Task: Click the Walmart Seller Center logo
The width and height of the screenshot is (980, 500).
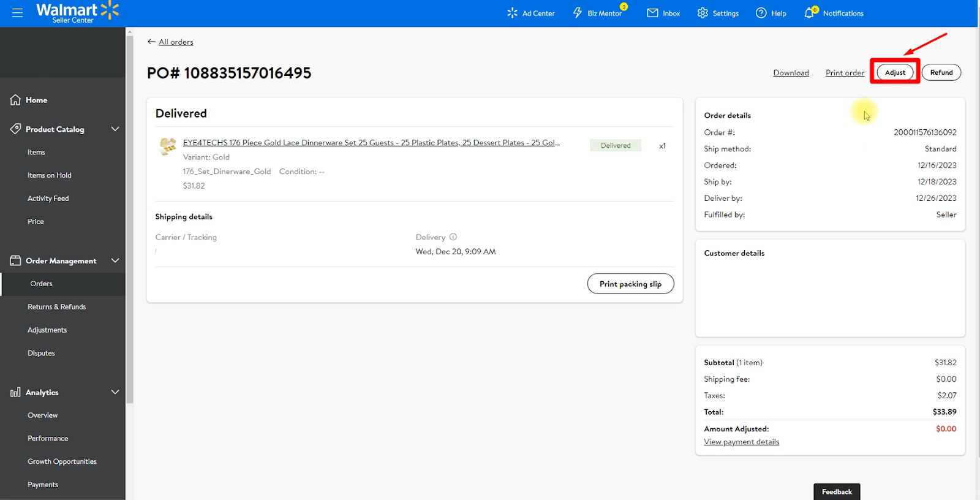Action: [x=77, y=12]
